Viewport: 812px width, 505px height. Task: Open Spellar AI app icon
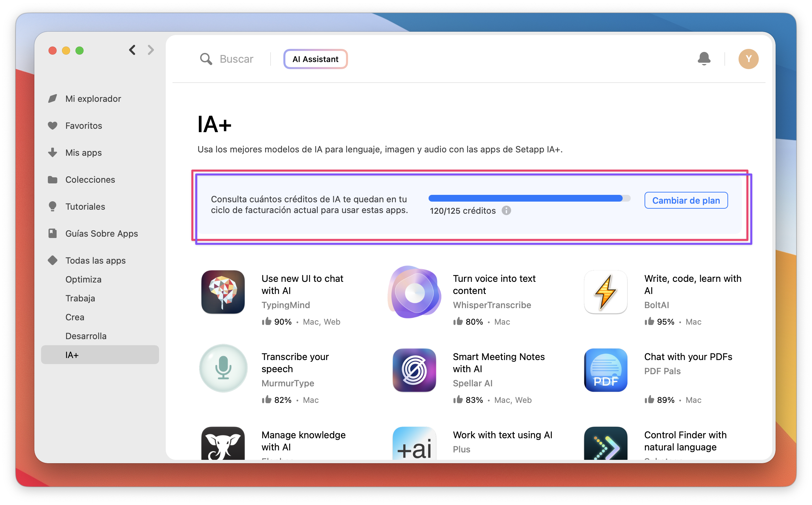pyautogui.click(x=414, y=370)
